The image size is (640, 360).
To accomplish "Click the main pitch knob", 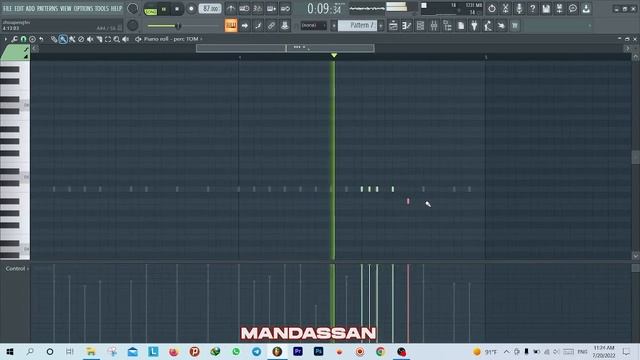I will pos(132,26).
